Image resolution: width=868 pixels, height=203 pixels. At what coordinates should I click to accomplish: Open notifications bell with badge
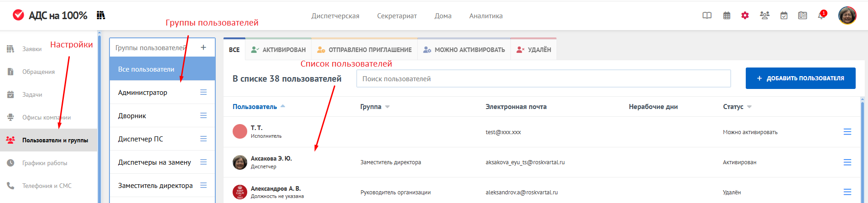(821, 16)
